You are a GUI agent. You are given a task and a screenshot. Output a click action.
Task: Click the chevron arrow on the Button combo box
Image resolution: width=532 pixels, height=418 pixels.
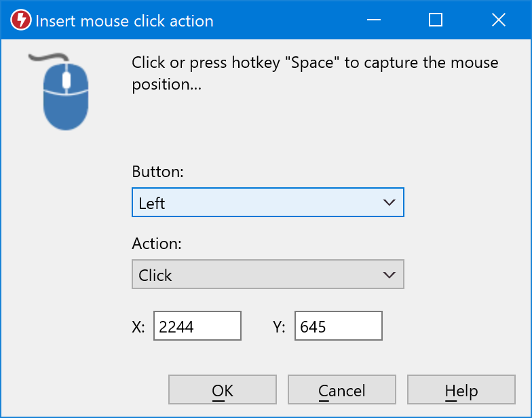point(389,203)
